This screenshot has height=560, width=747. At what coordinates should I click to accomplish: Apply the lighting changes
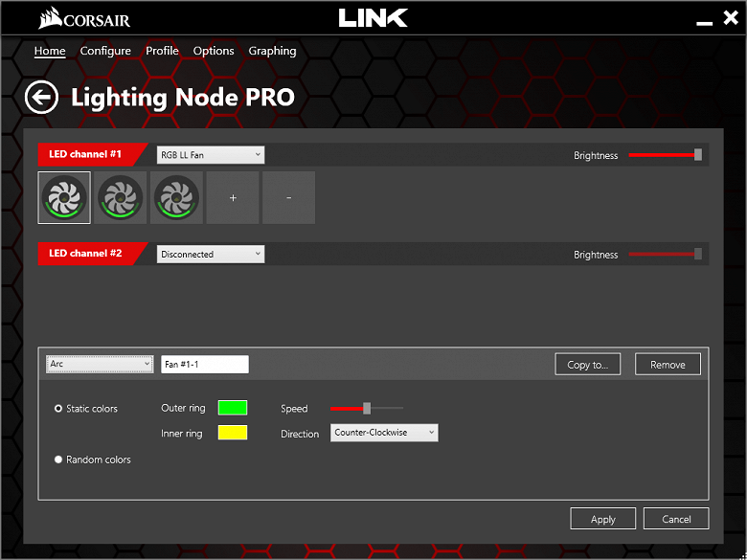[602, 519]
